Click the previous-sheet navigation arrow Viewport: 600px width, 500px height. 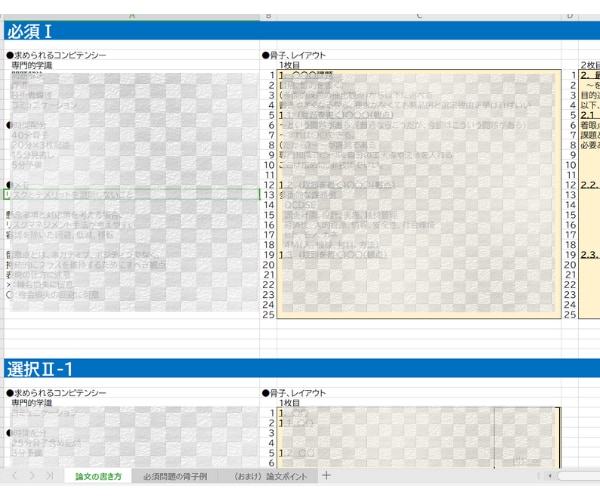pos(15,476)
